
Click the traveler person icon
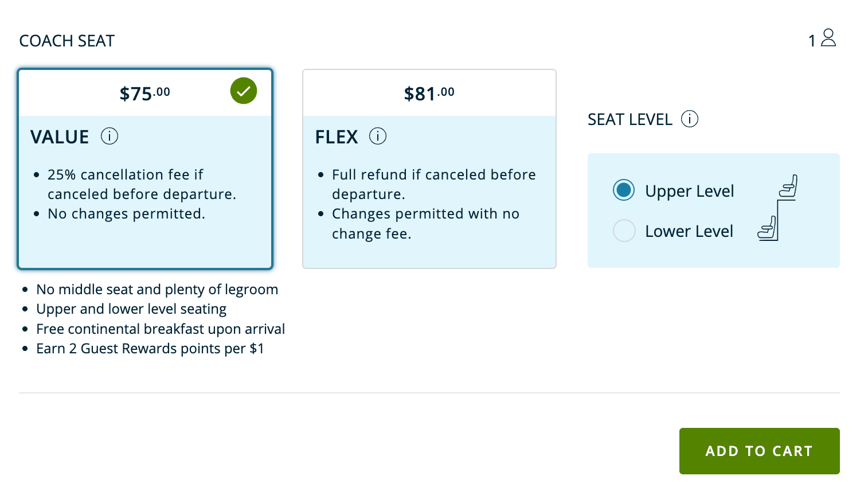point(828,38)
